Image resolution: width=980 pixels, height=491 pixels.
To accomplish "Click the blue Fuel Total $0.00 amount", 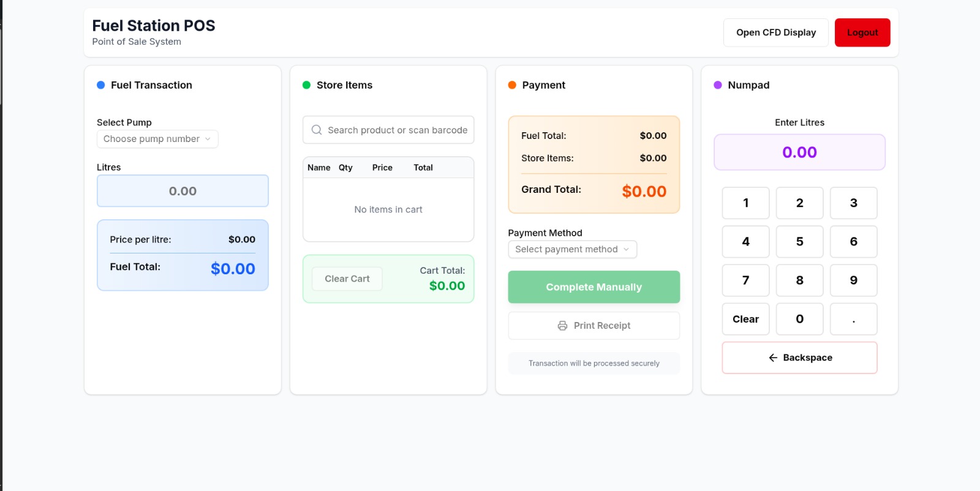I will tap(233, 269).
